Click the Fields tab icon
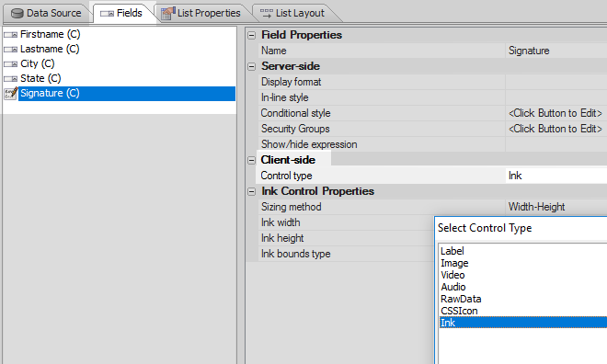Screen dimensions: 607x364 [x=107, y=14]
